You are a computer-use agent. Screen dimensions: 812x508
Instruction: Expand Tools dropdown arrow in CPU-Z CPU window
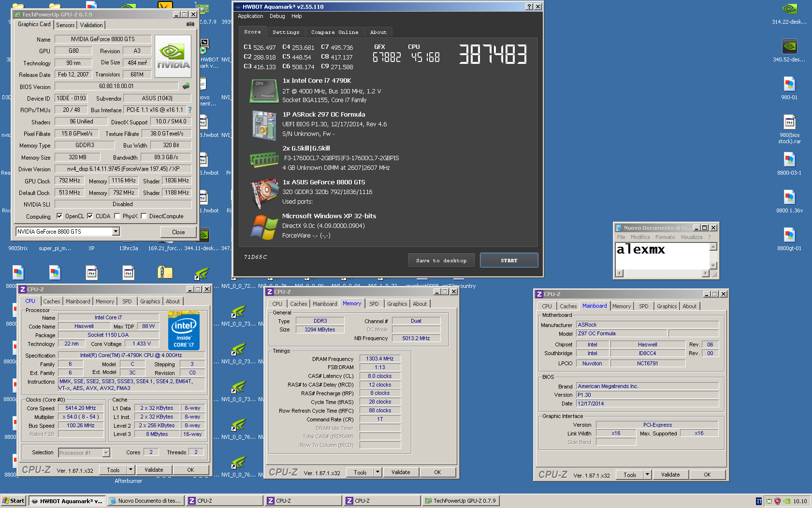[130, 470]
